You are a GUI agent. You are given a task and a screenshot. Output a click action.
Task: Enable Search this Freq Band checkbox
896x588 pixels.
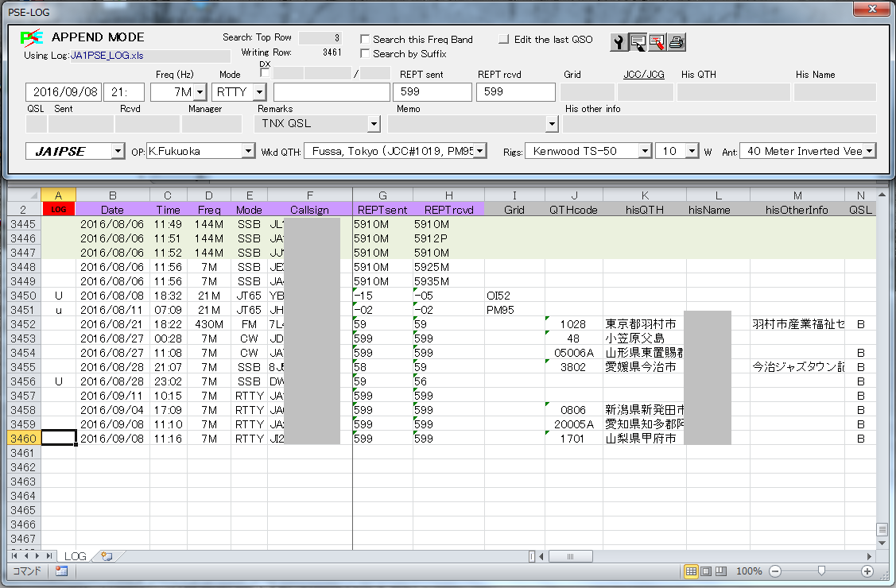pyautogui.click(x=365, y=39)
